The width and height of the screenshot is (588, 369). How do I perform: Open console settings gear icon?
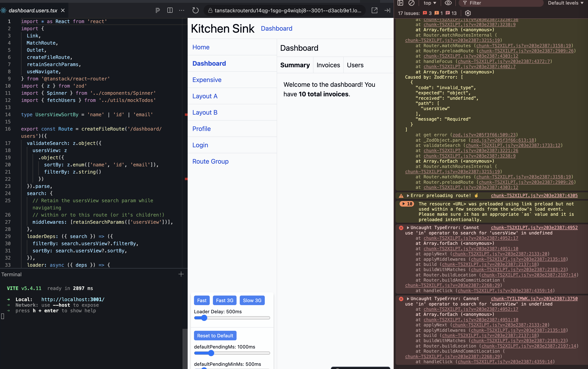(x=468, y=13)
